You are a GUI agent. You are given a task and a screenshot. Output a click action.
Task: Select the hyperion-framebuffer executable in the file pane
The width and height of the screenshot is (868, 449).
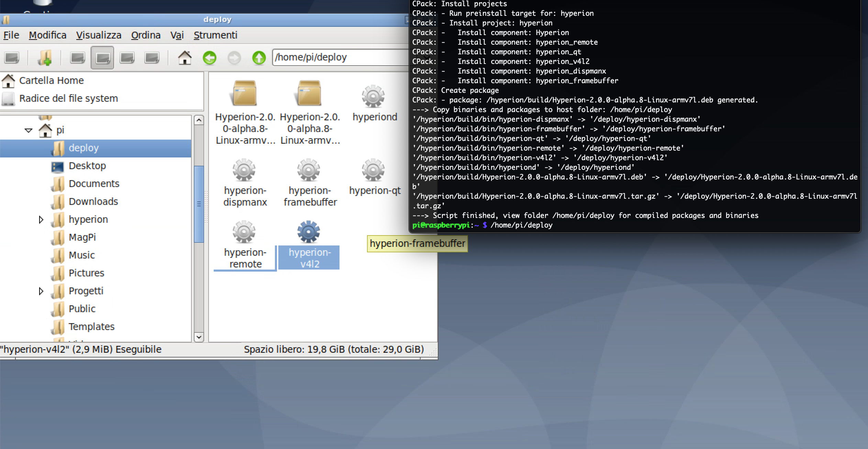(x=310, y=183)
